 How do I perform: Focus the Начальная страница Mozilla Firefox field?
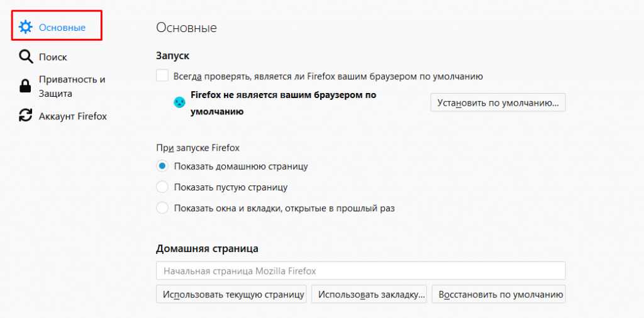[360, 271]
